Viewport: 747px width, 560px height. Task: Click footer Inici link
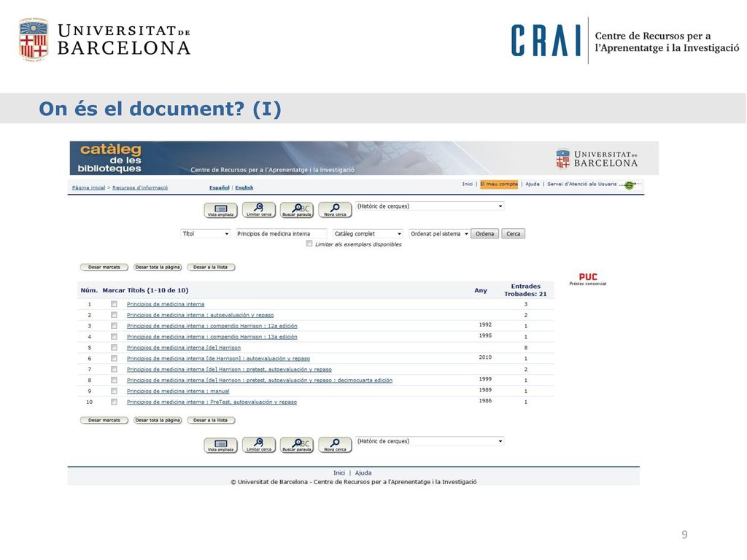click(x=339, y=472)
